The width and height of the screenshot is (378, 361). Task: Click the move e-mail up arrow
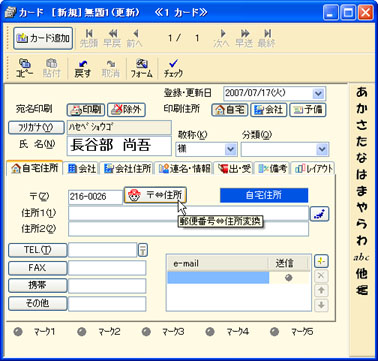tap(321, 290)
